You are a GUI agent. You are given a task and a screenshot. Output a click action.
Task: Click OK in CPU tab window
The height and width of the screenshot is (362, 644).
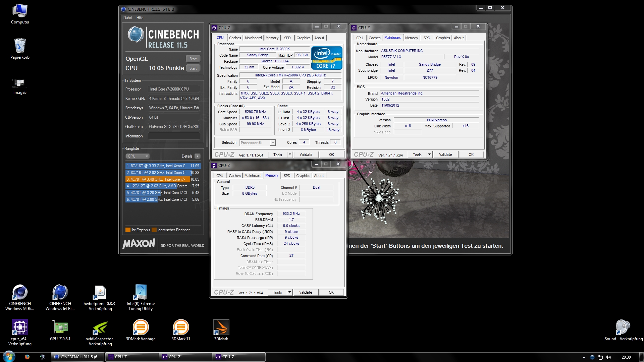point(331,155)
